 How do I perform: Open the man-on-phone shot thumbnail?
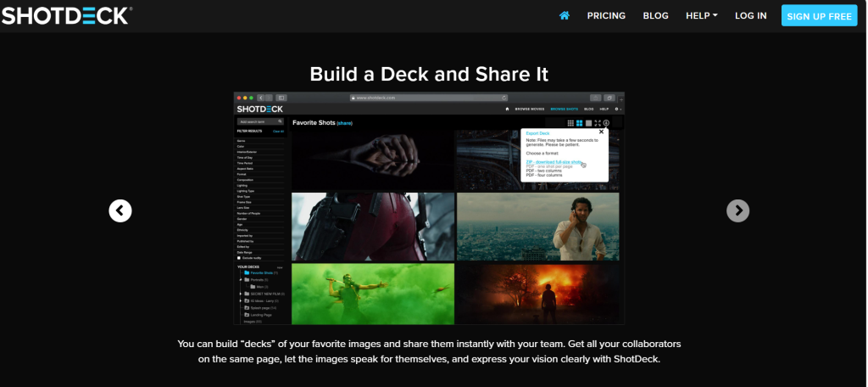[538, 227]
